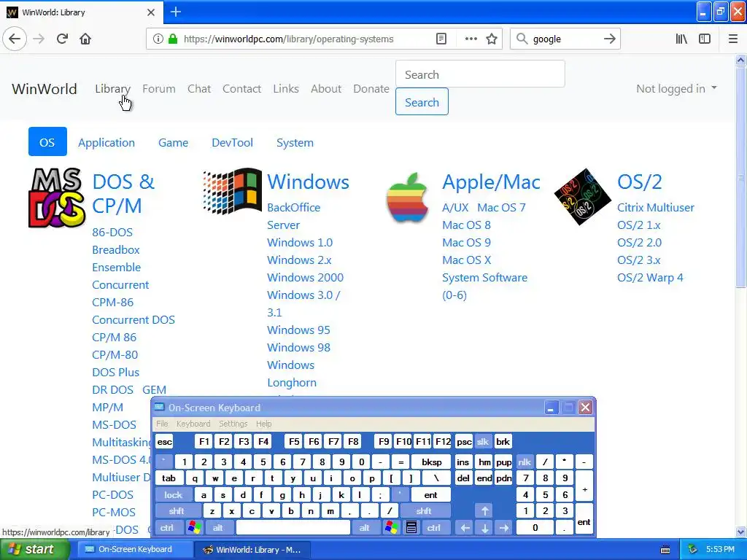Bookmark this page with the star icon

[492, 39]
